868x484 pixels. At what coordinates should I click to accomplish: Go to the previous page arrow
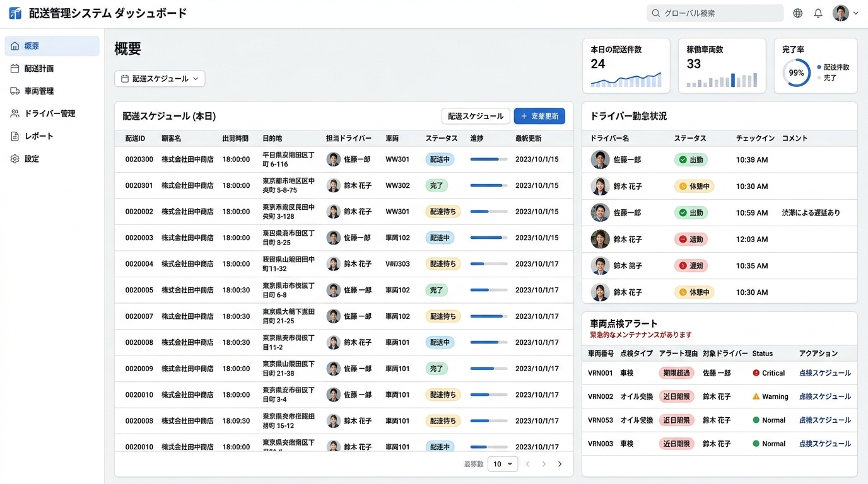[528, 464]
